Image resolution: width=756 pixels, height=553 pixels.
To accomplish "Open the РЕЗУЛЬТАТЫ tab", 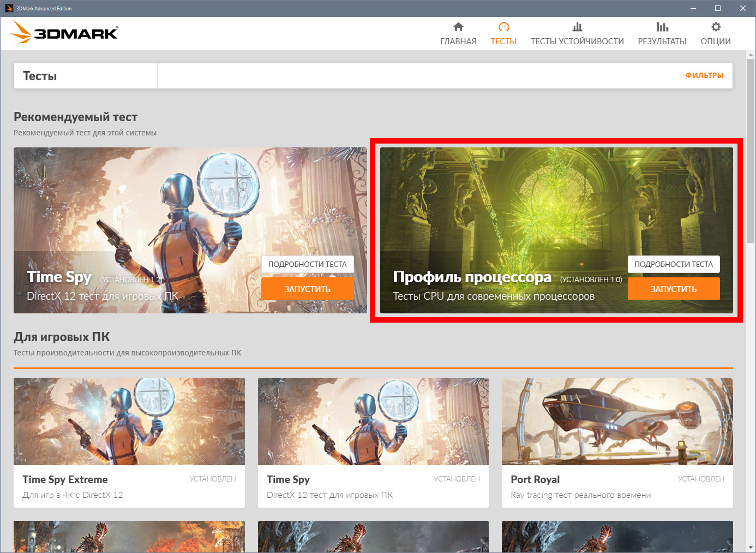I will coord(662,41).
